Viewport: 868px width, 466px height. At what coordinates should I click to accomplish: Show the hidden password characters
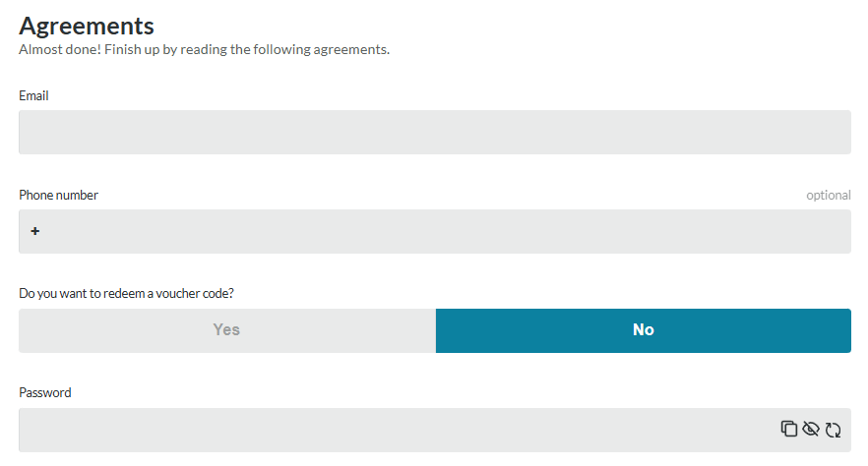point(811,429)
